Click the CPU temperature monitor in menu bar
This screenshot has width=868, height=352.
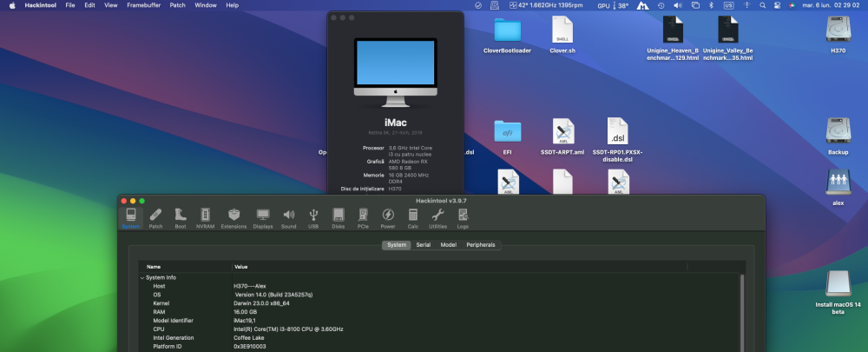coord(546,5)
